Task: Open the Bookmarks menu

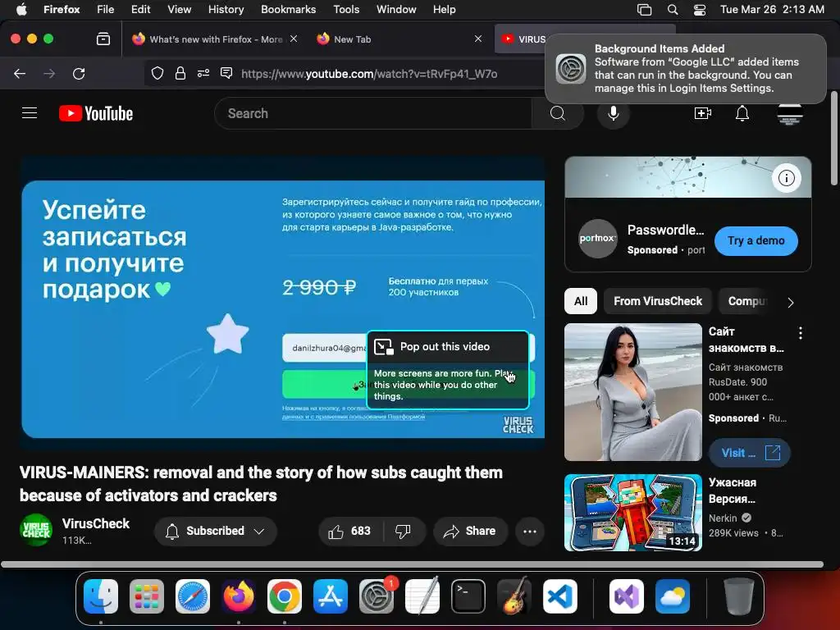Action: [x=288, y=10]
